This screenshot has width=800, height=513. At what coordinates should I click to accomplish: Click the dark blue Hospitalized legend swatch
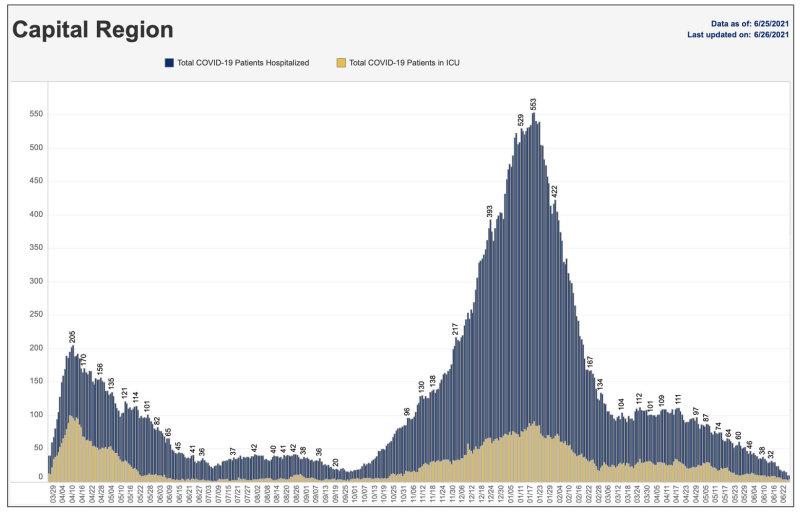point(169,63)
